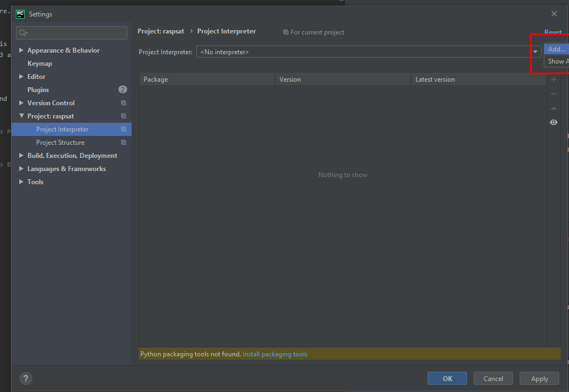This screenshot has height=392, width=569.
Task: Click the Languages & Frameworks label
Action: coord(66,169)
